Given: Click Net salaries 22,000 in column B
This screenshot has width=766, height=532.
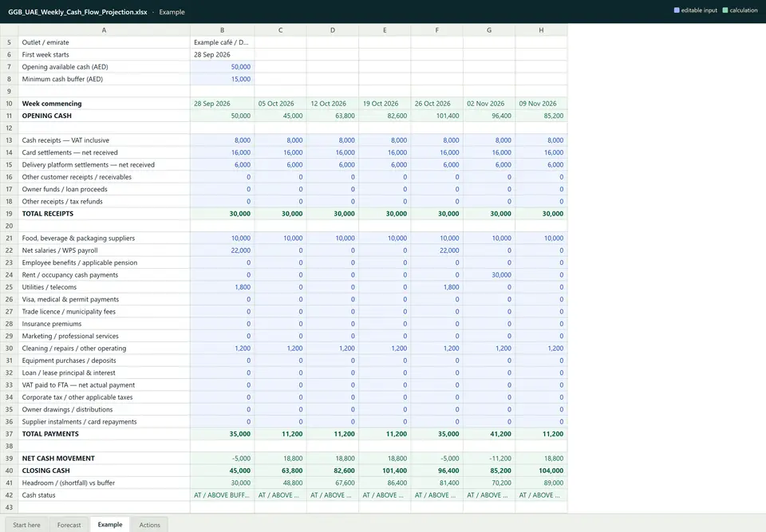Looking at the screenshot, I should [223, 250].
